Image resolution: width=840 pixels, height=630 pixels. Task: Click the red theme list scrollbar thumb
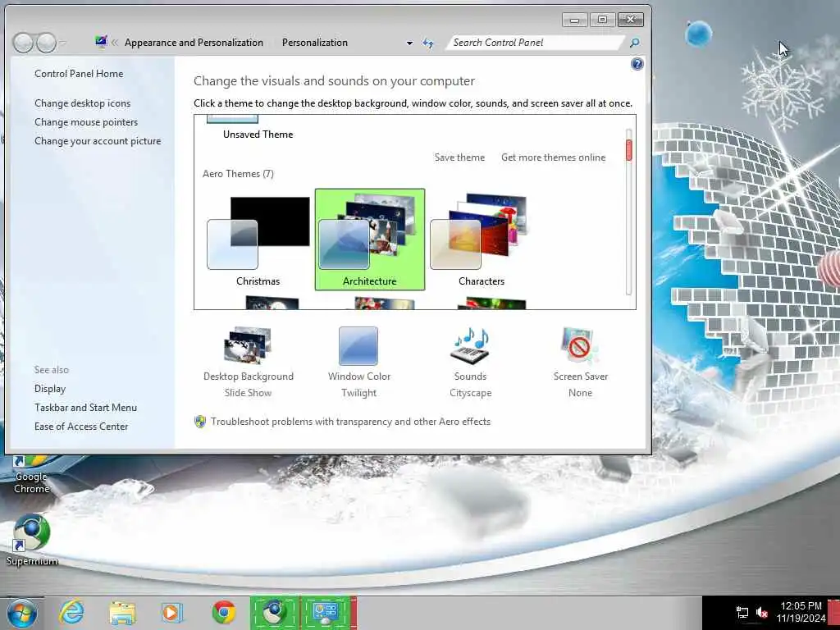click(629, 150)
